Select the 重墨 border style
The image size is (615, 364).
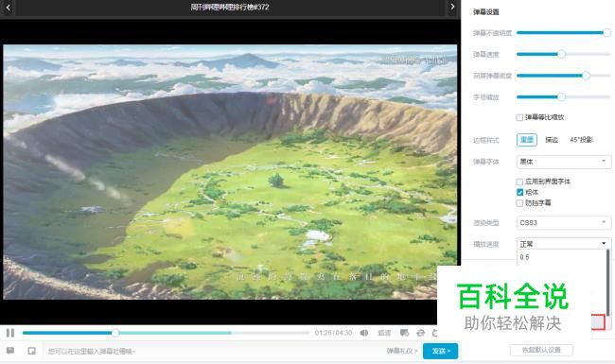[527, 140]
